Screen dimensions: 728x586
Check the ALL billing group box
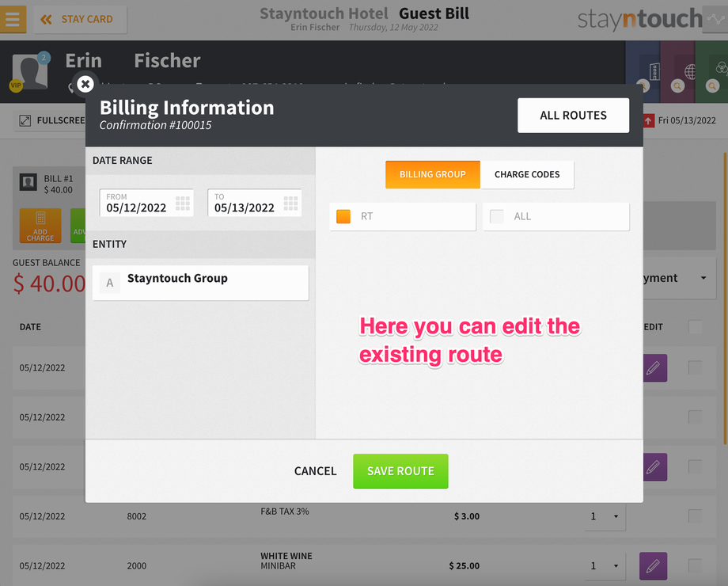pos(497,216)
